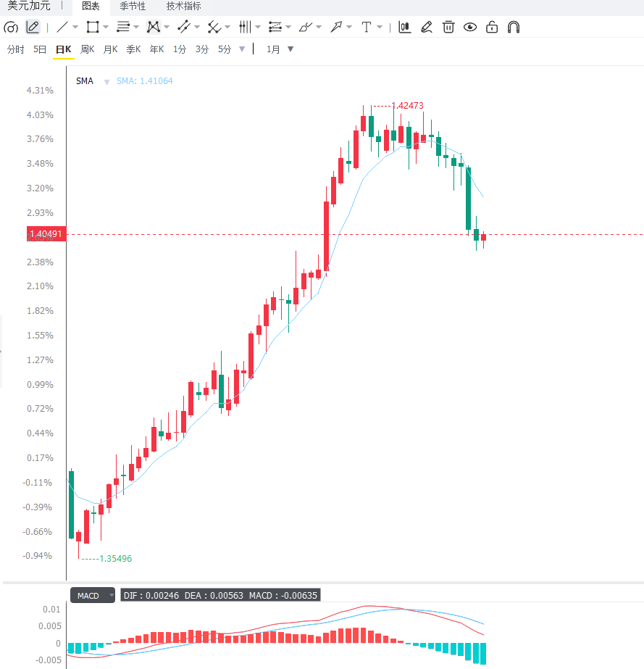The image size is (644, 669).
Task: Select the 年K timeframe
Action: pos(156,49)
